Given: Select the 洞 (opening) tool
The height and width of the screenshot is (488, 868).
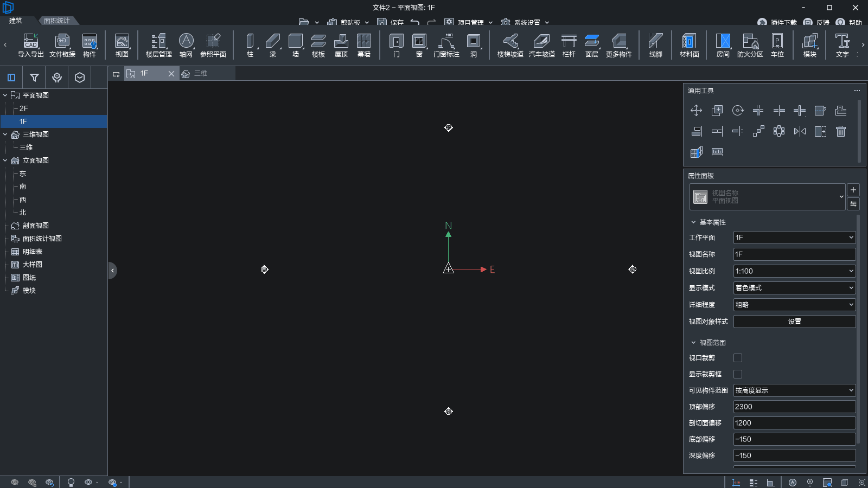Looking at the screenshot, I should tap(474, 45).
